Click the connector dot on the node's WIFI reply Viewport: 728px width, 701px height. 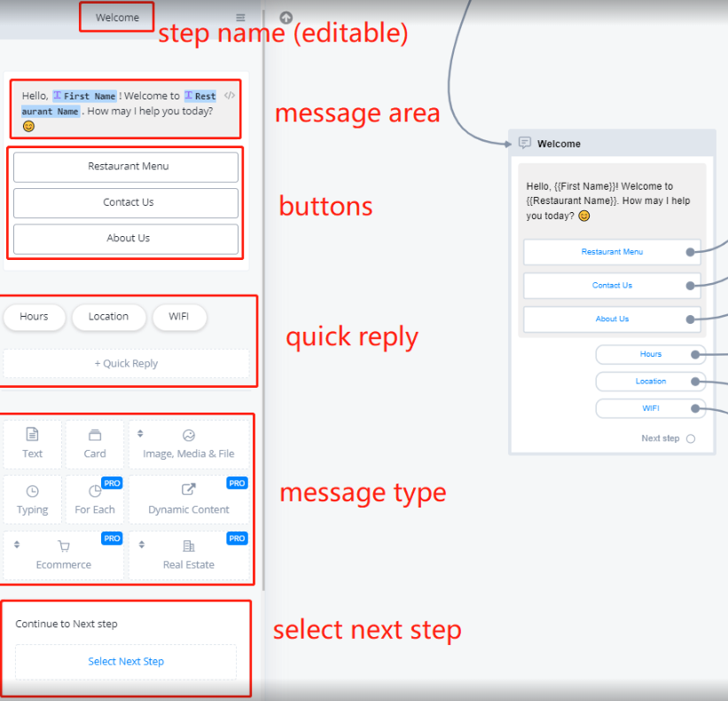click(x=698, y=409)
